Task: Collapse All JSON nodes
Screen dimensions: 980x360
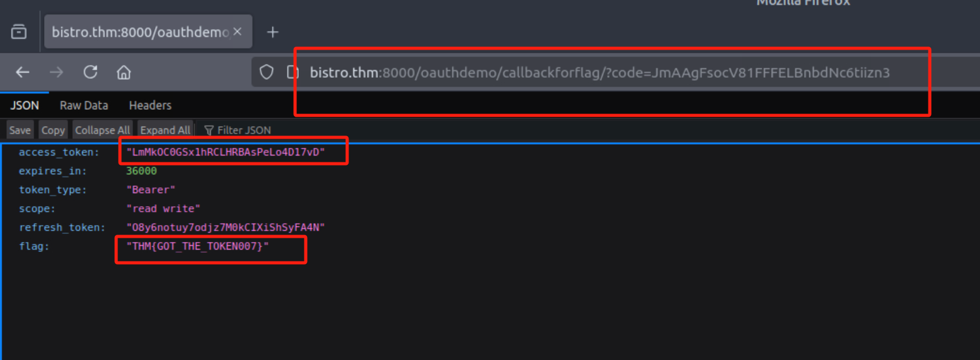Action: pyautogui.click(x=102, y=130)
